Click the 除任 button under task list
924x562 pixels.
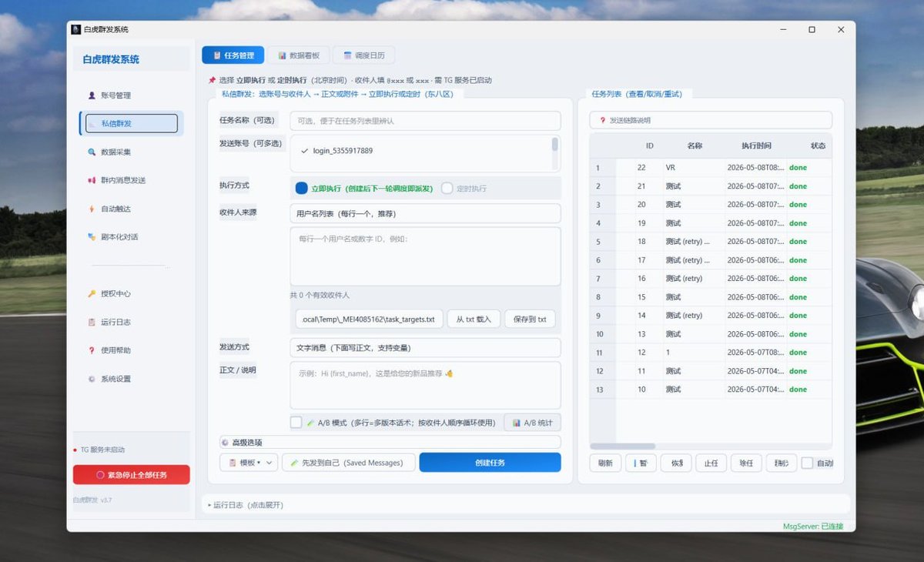click(x=746, y=463)
